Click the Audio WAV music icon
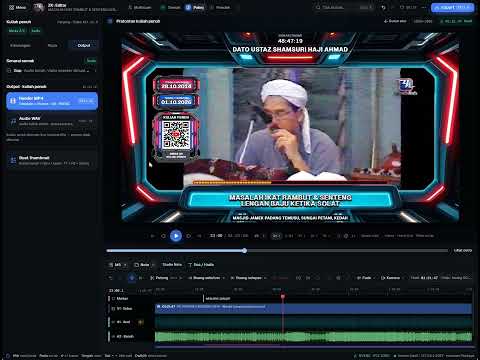480x360 pixels. pos(13,121)
